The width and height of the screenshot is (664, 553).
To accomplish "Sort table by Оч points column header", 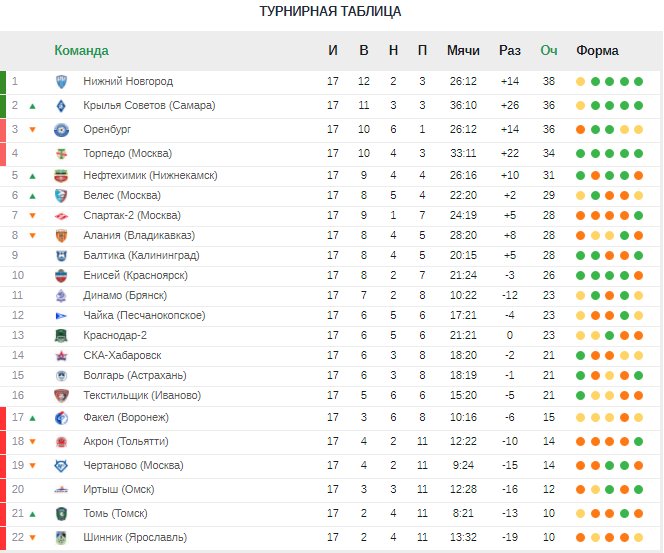I will click(548, 50).
